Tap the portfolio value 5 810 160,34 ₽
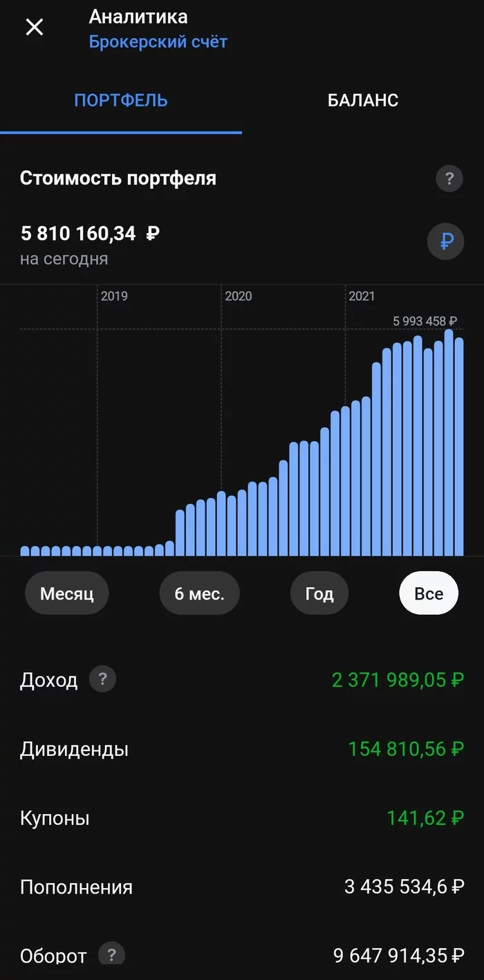 click(90, 234)
